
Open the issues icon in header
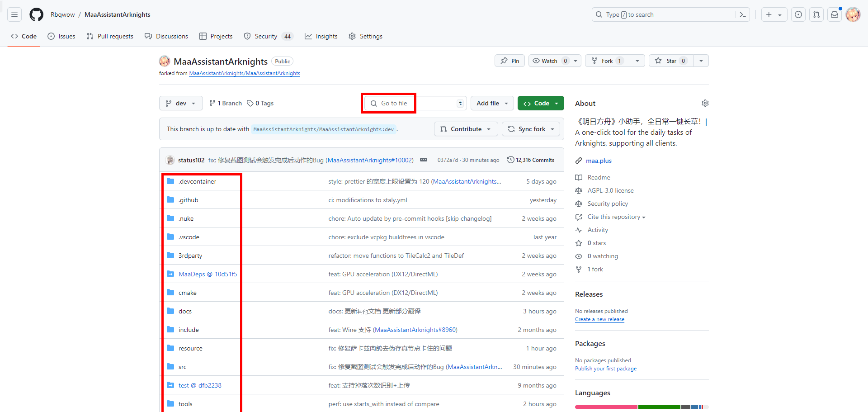coord(798,14)
